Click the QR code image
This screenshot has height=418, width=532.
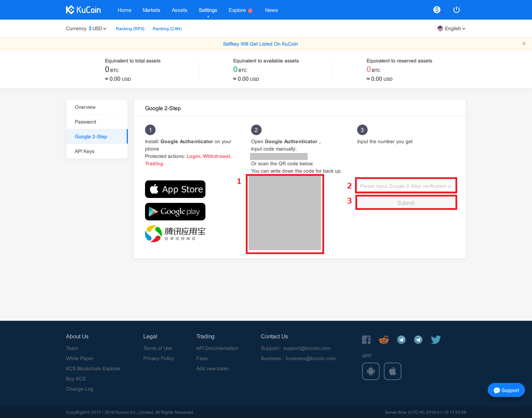pos(285,213)
